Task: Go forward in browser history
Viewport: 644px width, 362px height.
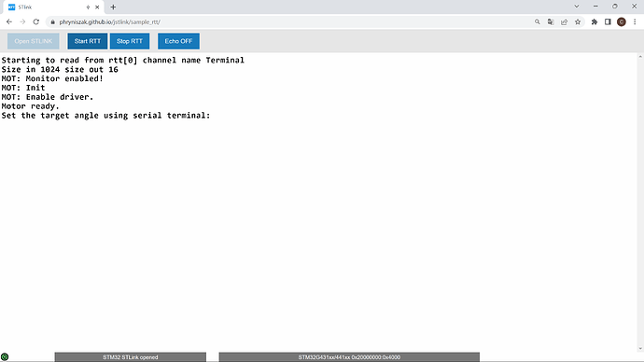Action: coord(22,21)
